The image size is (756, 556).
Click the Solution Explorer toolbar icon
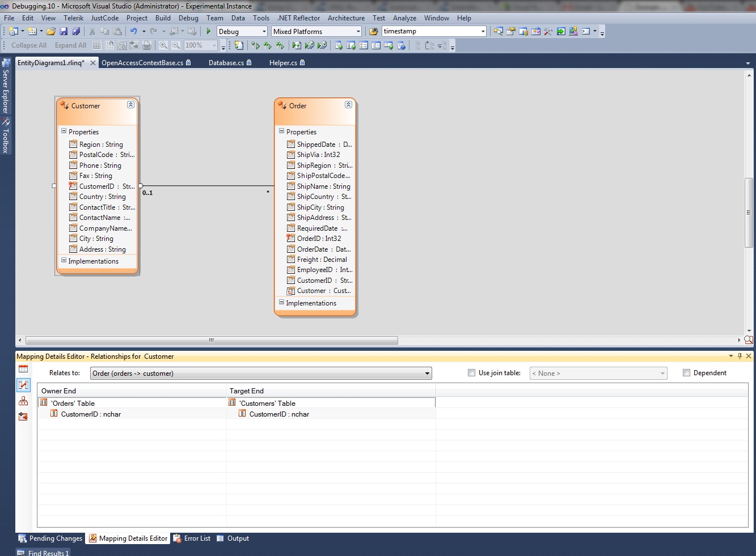coord(499,32)
